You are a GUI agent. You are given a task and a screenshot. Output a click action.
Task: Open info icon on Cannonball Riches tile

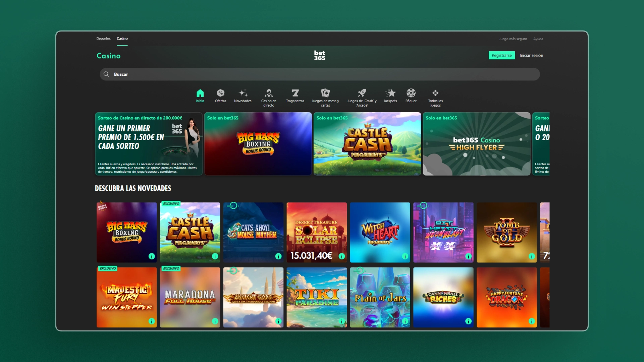pos(469,321)
